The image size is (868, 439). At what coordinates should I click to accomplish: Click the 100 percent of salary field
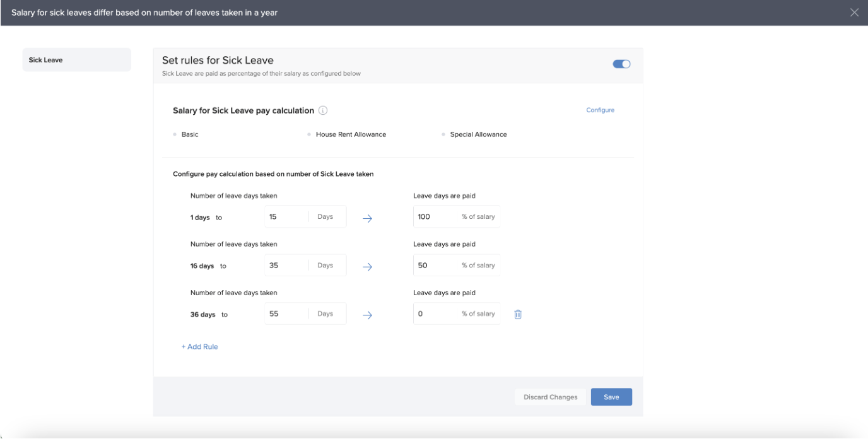[x=435, y=216]
